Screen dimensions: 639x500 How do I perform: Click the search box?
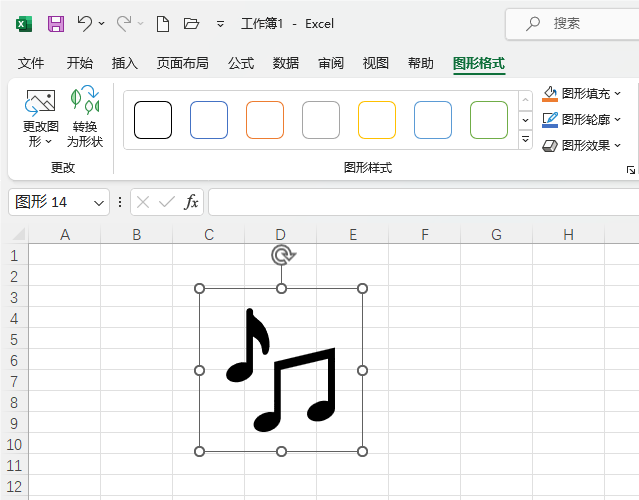572,24
